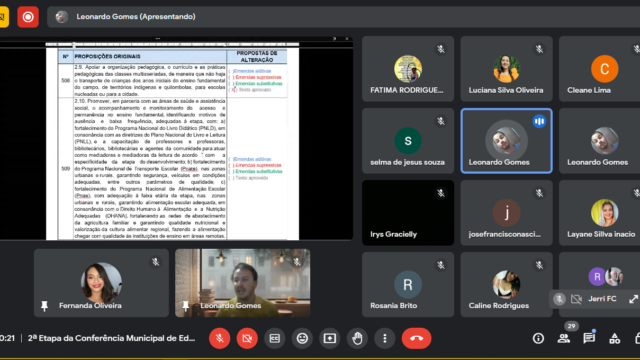The width and height of the screenshot is (640, 360).
Task: Open the activities icon
Action: point(614,338)
